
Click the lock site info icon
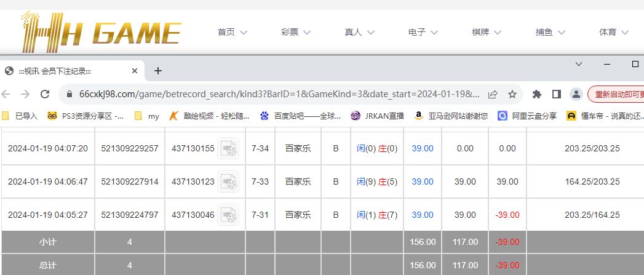(x=69, y=94)
